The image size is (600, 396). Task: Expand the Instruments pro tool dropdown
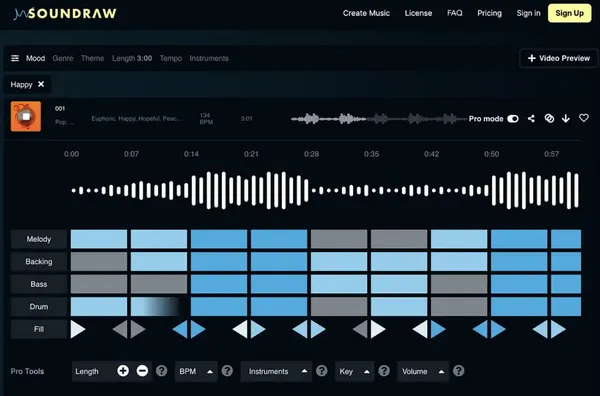(x=276, y=372)
